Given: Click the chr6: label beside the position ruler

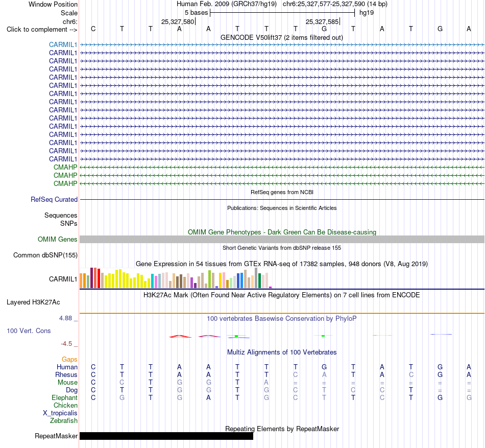Looking at the screenshot, I should (70, 21).
